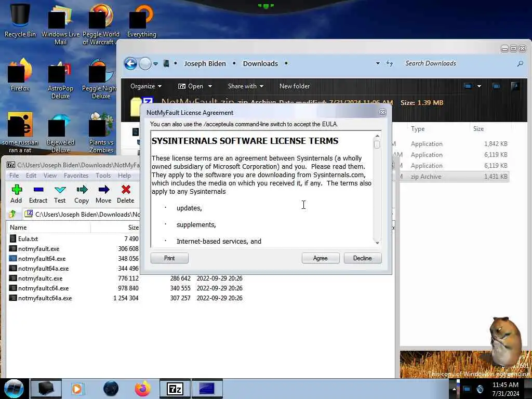Click the Print button in license dialog
The height and width of the screenshot is (399, 532).
coord(169,258)
